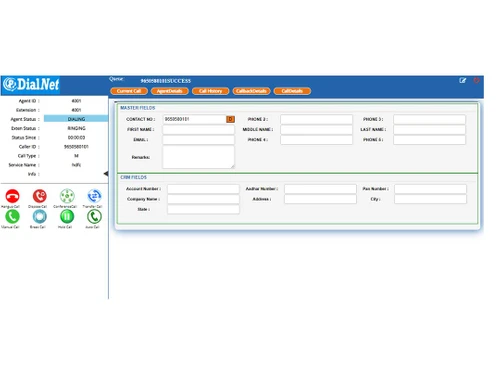Click the orange D button by Contact No
The width and height of the screenshot is (500, 375).
click(x=230, y=119)
